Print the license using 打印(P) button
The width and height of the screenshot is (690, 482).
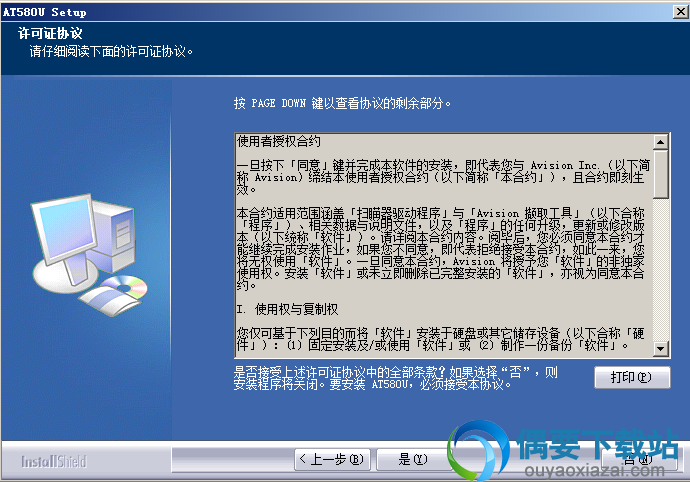click(632, 377)
